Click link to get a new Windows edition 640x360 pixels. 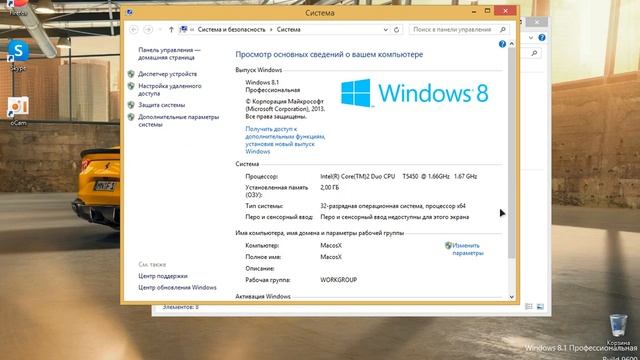285,140
